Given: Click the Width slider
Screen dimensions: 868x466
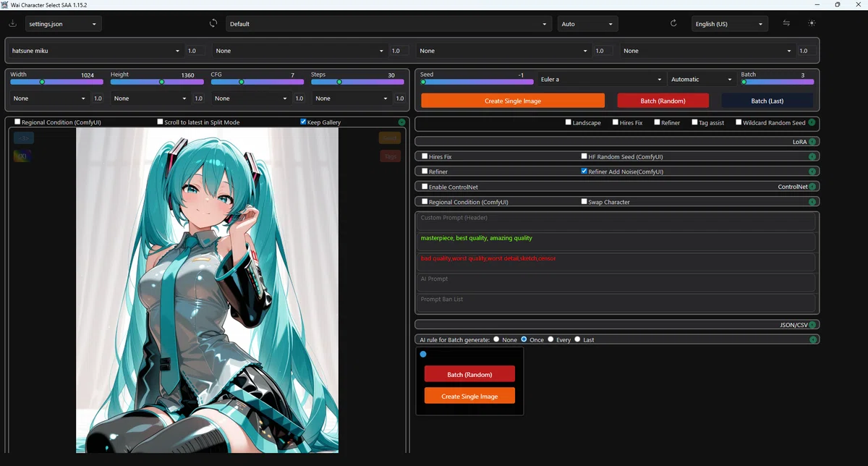Looking at the screenshot, I should click(x=56, y=82).
